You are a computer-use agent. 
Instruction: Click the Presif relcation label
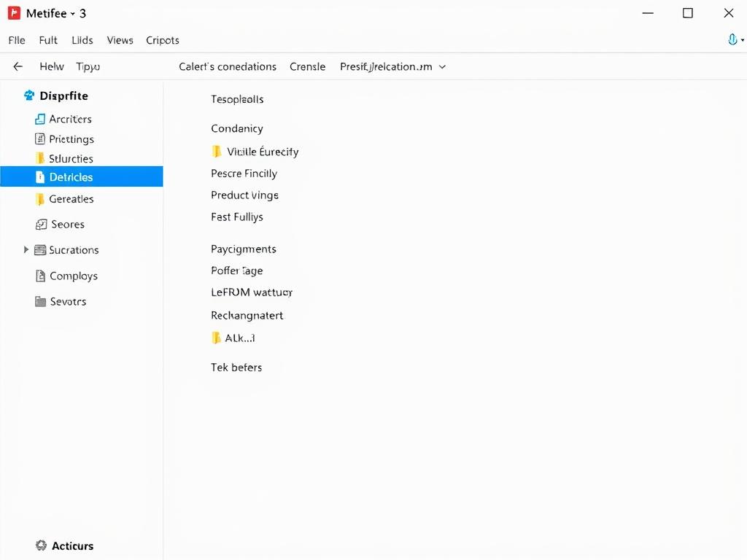pyautogui.click(x=386, y=66)
